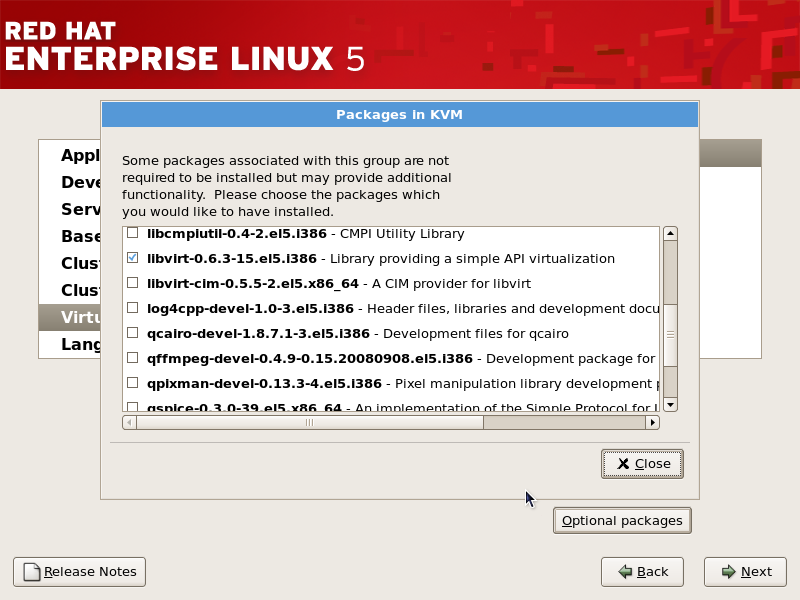Click 'Library providing a simple API virtualization' text
This screenshot has height=600, width=800.
(x=472, y=259)
